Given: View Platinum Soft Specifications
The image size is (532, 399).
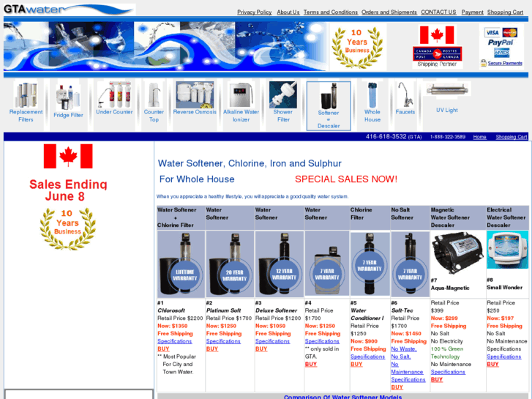Looking at the screenshot, I should (223, 341).
